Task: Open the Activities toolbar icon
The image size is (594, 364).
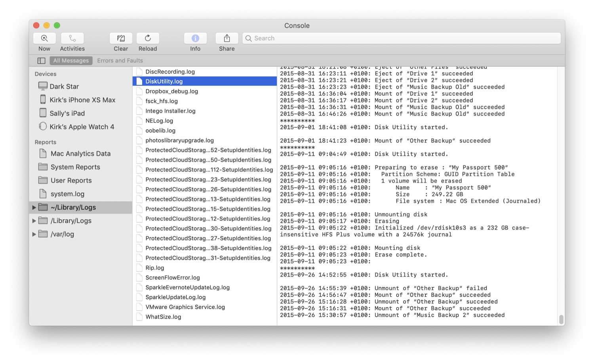Action: click(72, 38)
